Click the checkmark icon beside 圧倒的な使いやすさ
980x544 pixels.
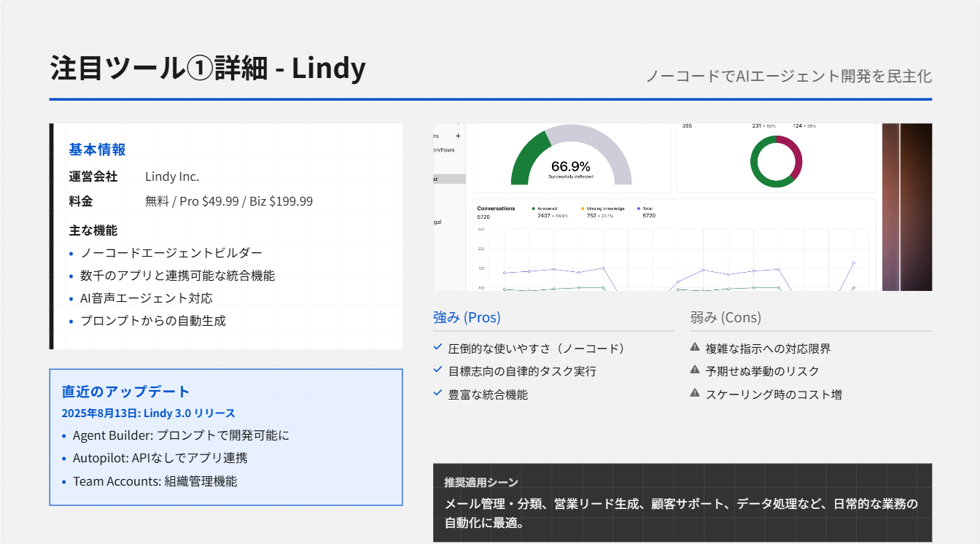[437, 348]
